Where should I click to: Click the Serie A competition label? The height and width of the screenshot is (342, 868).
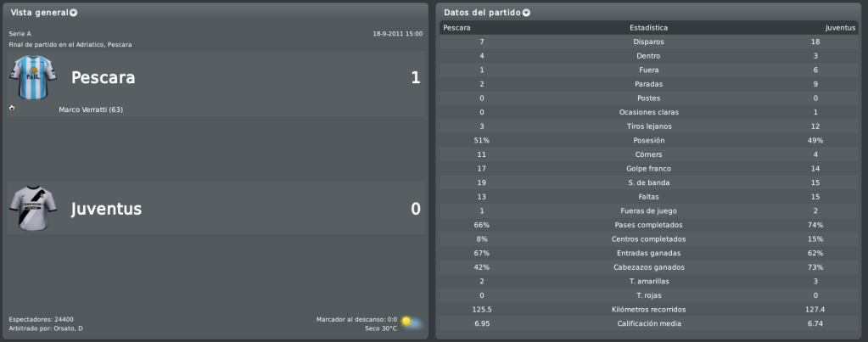point(20,34)
